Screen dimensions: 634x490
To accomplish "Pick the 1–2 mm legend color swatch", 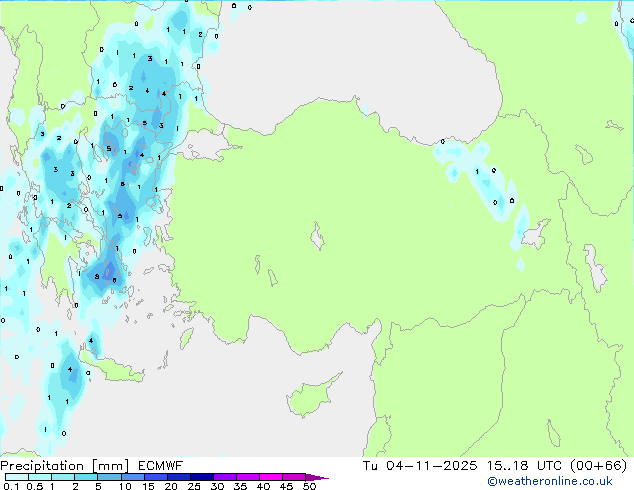I will [x=63, y=477].
